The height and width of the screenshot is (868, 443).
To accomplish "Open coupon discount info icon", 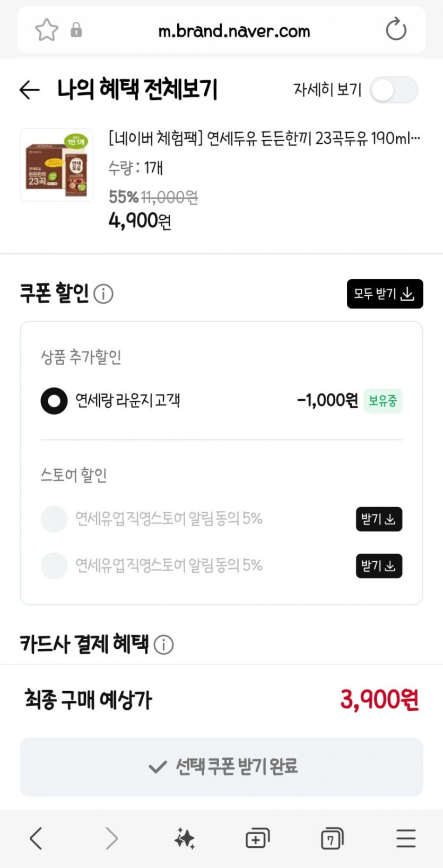I will point(103,294).
